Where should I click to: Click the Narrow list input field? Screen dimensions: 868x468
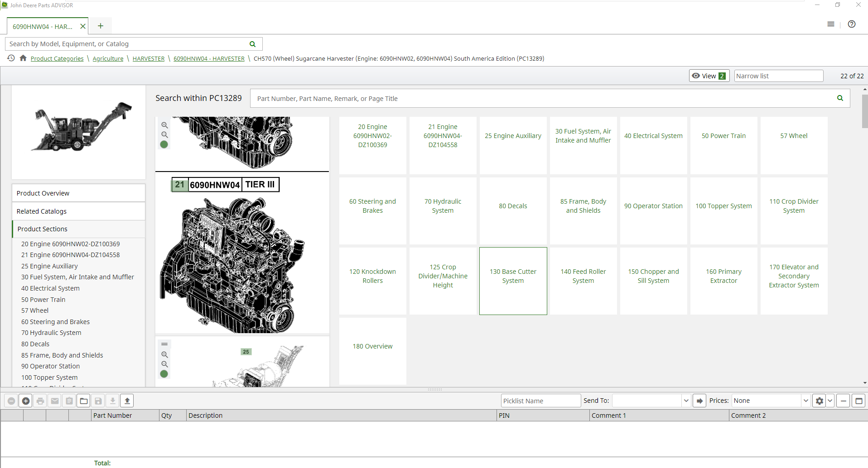[x=778, y=76]
